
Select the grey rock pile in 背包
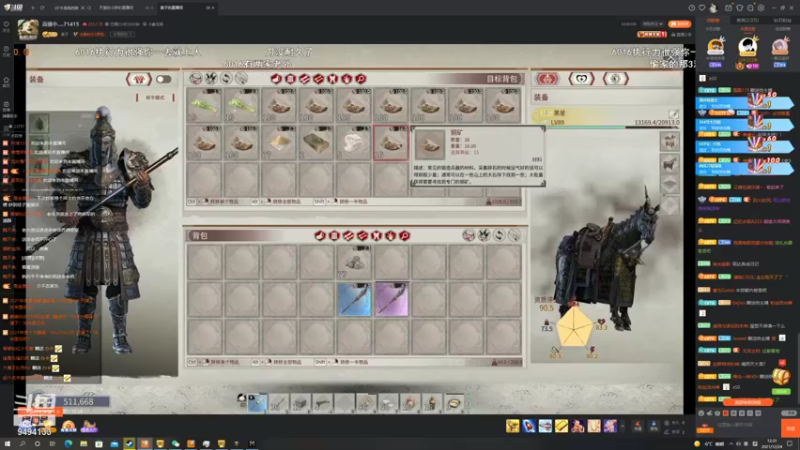tap(354, 262)
